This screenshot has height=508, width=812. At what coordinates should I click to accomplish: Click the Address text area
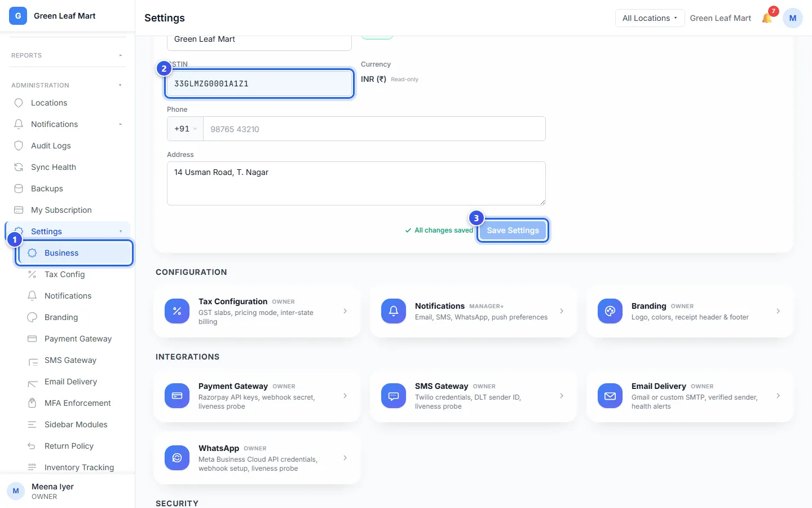click(x=356, y=183)
